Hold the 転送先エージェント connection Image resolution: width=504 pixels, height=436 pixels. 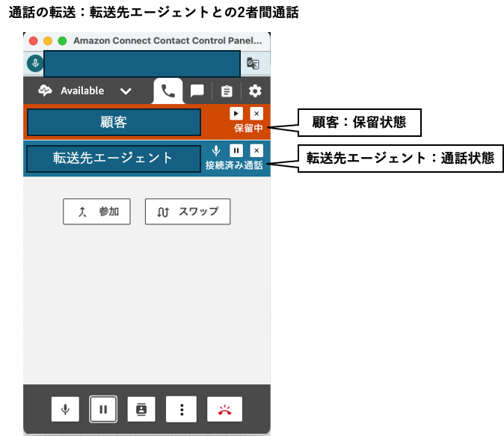click(x=236, y=150)
